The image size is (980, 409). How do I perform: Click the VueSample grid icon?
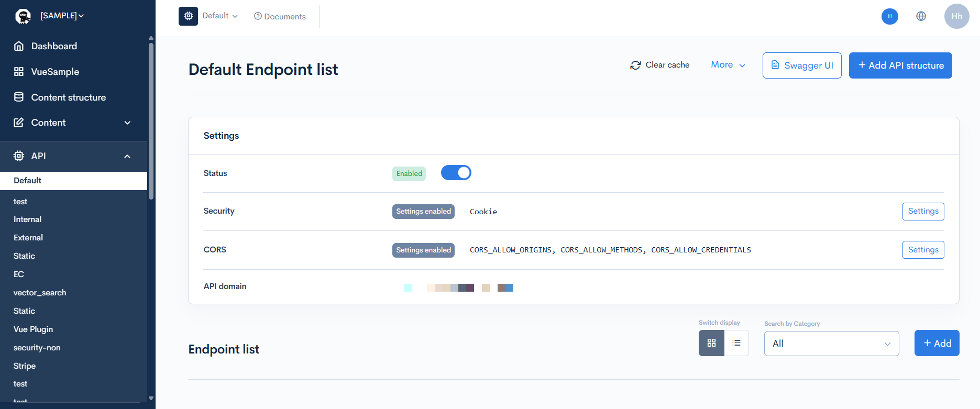[x=19, y=72]
